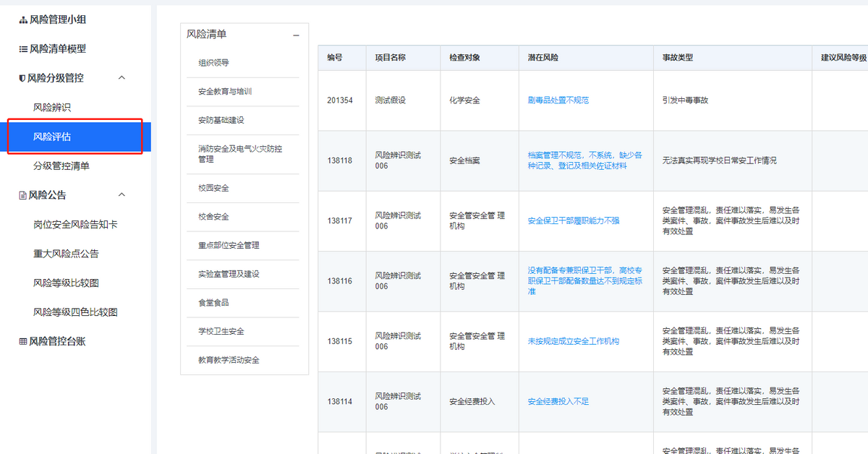Click the 风险公告 document icon
The height and width of the screenshot is (454, 868).
pyautogui.click(x=22, y=195)
